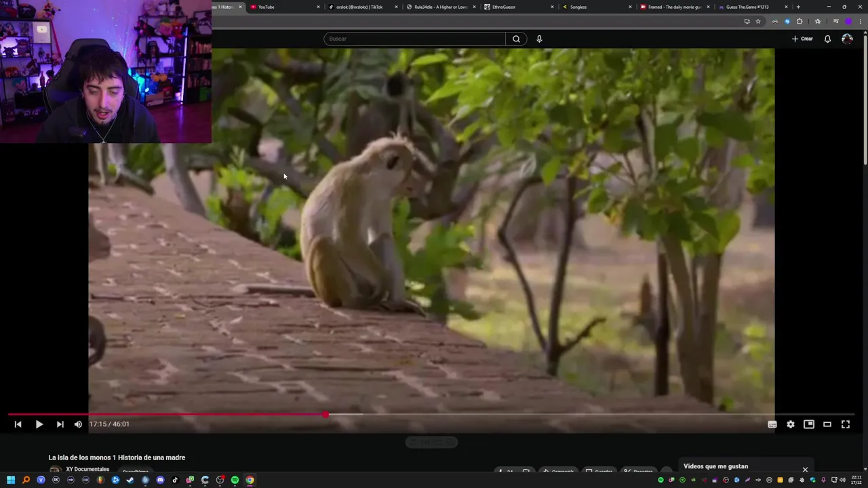The image size is (868, 488).
Task: Click the YouTube search input field
Action: click(x=414, y=39)
